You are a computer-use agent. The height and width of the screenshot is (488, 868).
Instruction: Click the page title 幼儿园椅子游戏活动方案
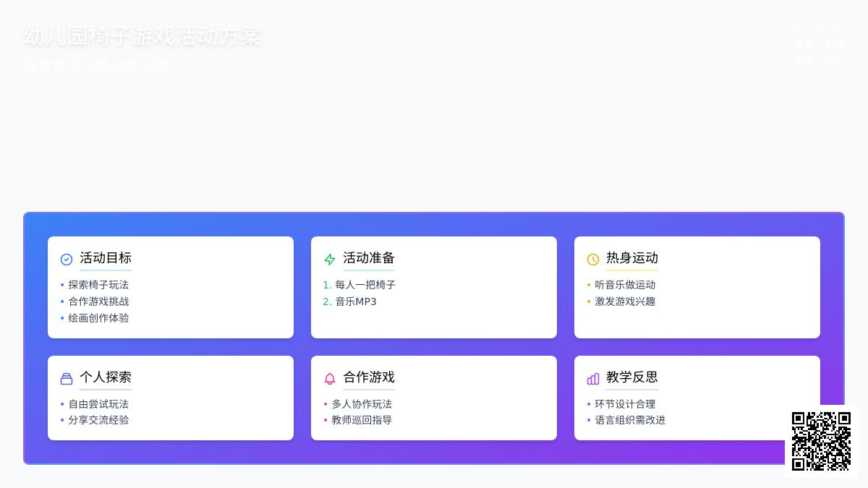(142, 36)
